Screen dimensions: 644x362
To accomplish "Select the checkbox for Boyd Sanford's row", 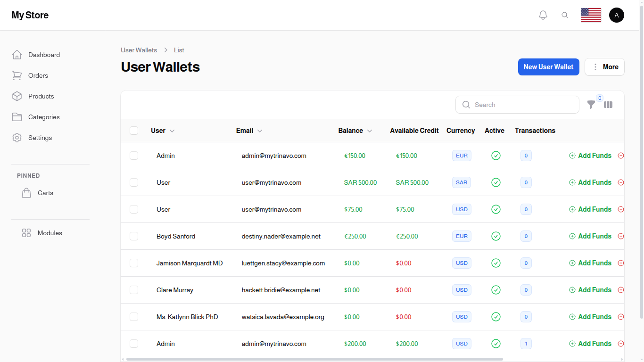I will click(134, 236).
